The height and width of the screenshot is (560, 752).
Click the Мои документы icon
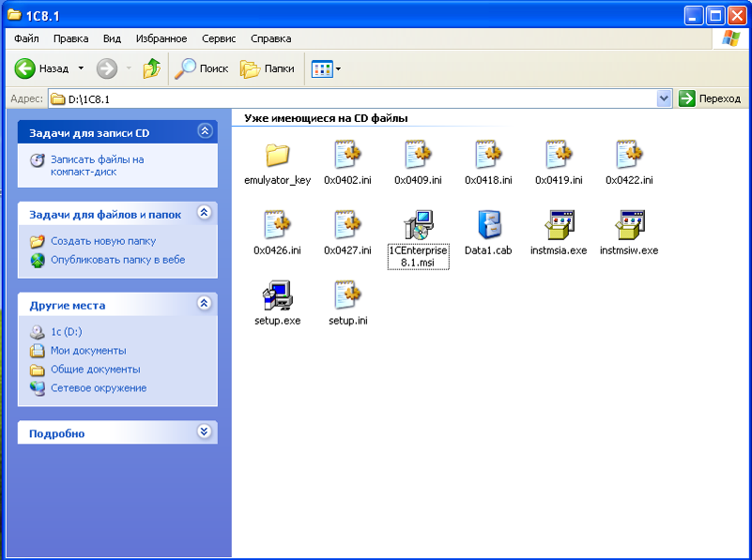(x=37, y=351)
